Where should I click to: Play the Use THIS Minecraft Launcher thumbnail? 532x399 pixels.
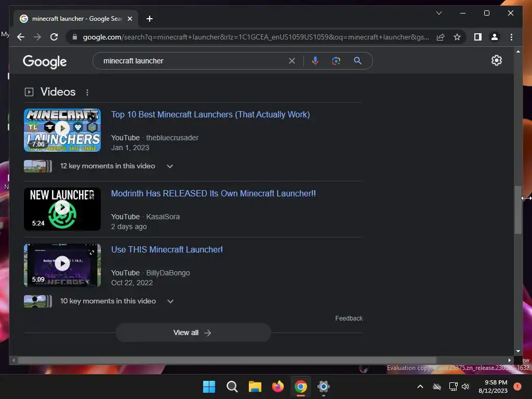click(62, 265)
